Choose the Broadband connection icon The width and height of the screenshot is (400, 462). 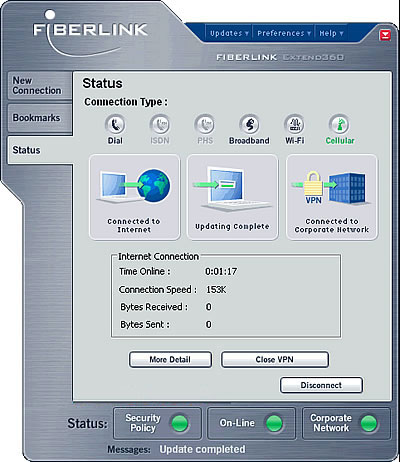click(249, 124)
